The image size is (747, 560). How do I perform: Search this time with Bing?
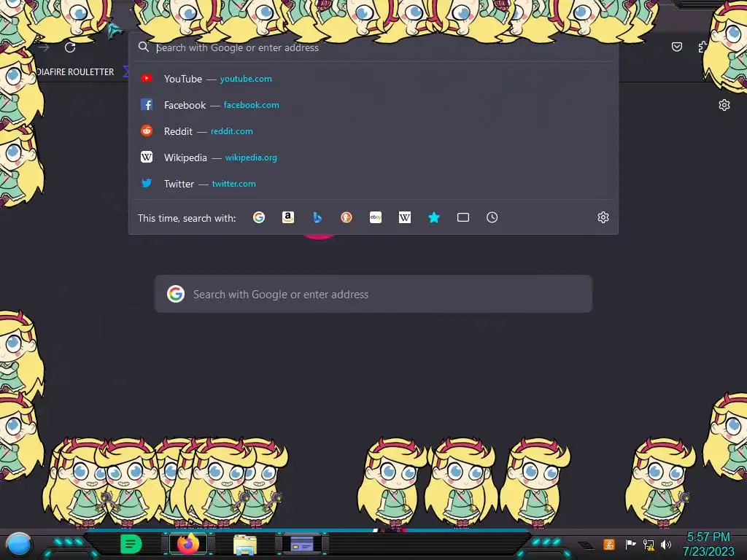click(x=317, y=217)
